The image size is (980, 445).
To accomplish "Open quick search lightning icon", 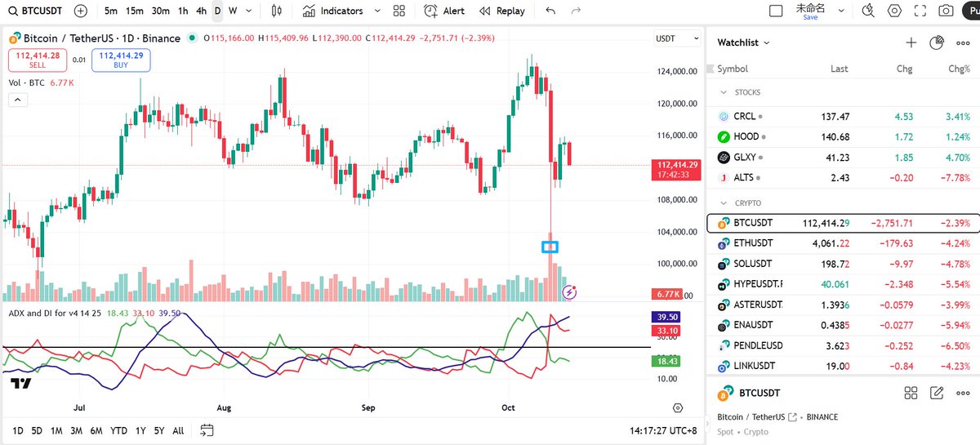I will pyautogui.click(x=869, y=11).
